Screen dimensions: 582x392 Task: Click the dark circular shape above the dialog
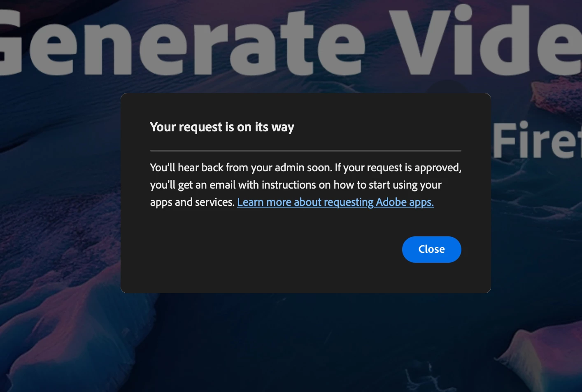[447, 86]
